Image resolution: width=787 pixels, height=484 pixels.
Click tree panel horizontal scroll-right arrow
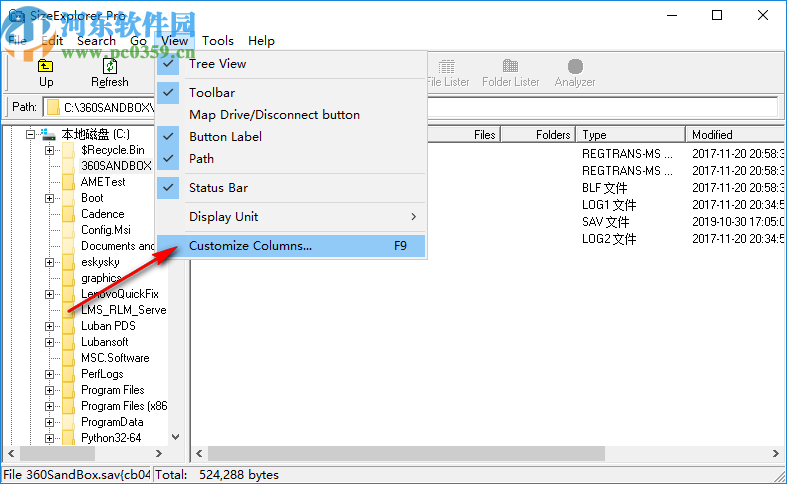coord(159,453)
